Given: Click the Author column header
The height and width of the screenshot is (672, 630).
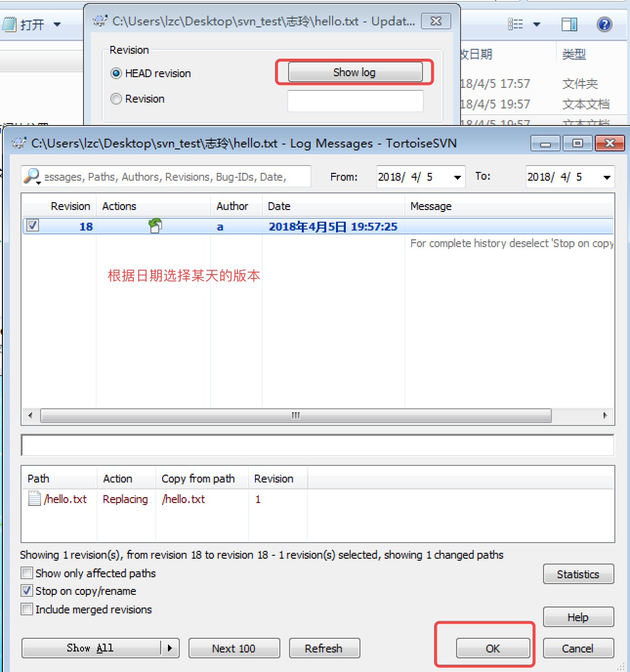Looking at the screenshot, I should click(x=232, y=206).
